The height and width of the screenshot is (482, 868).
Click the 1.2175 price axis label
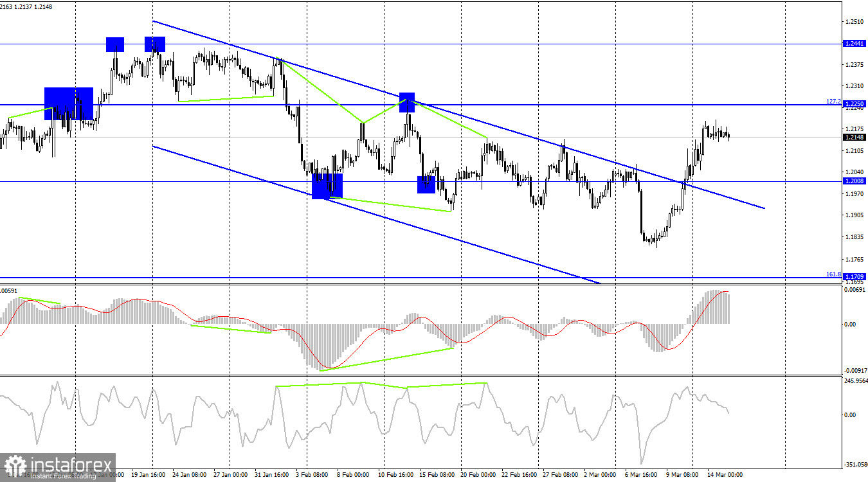point(854,129)
